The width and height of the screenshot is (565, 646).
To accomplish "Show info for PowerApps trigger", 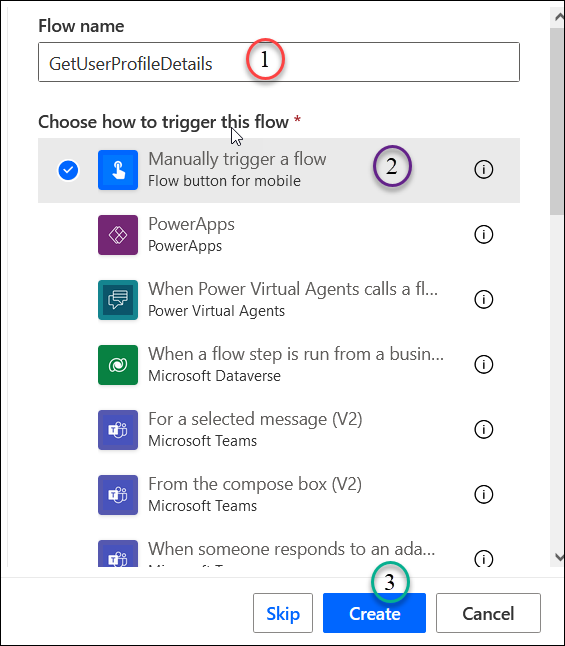I will click(483, 234).
